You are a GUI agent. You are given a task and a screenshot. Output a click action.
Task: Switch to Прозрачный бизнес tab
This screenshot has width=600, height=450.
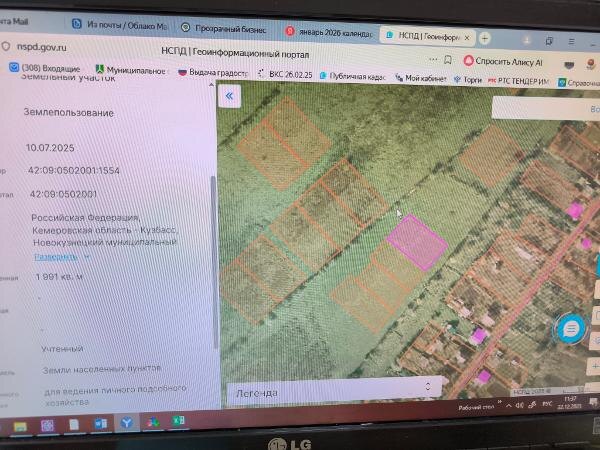click(x=223, y=28)
